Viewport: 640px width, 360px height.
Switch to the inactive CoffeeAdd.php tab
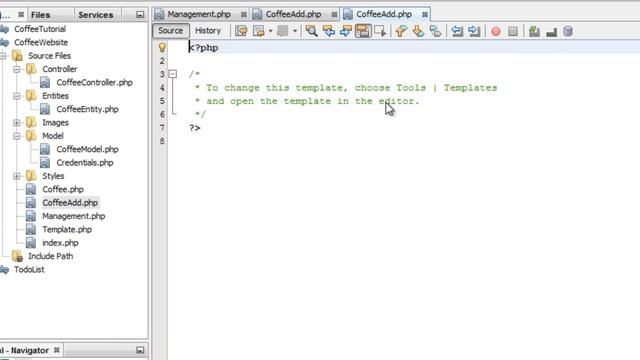coord(293,14)
